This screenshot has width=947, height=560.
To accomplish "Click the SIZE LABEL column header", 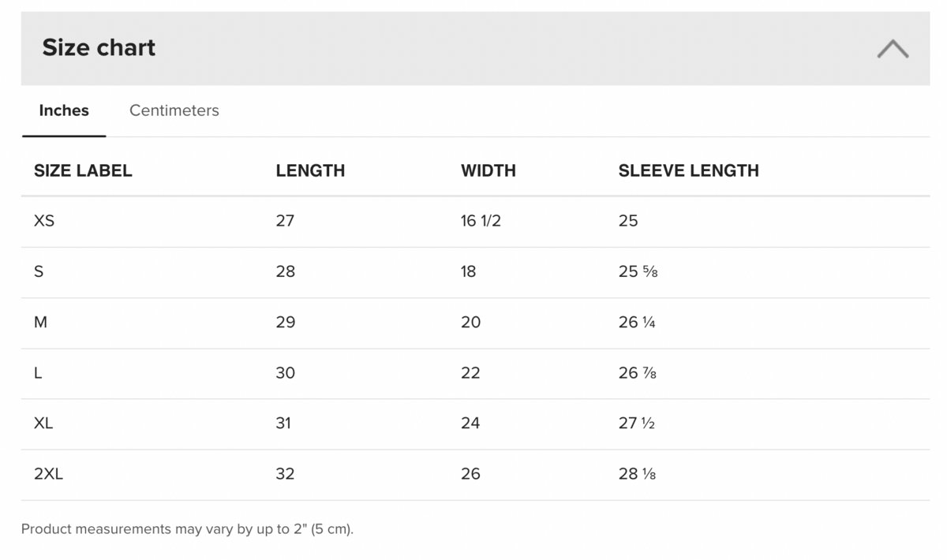I will point(83,170).
